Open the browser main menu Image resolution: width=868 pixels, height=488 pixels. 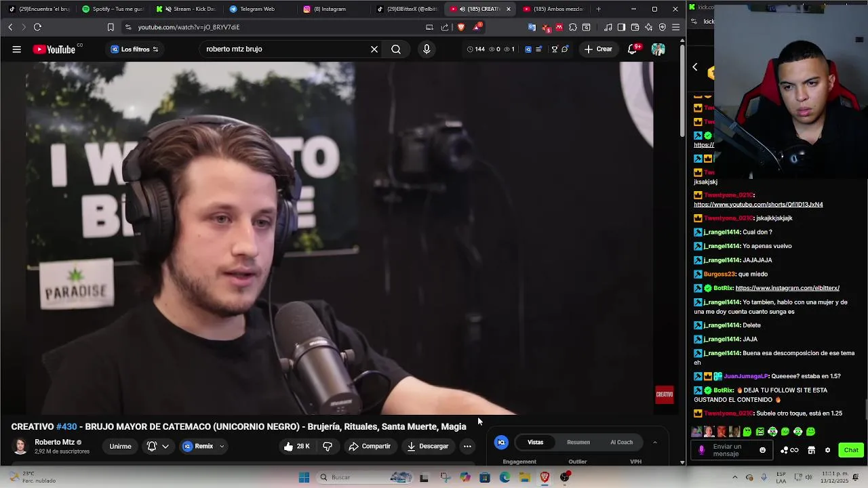click(x=675, y=27)
